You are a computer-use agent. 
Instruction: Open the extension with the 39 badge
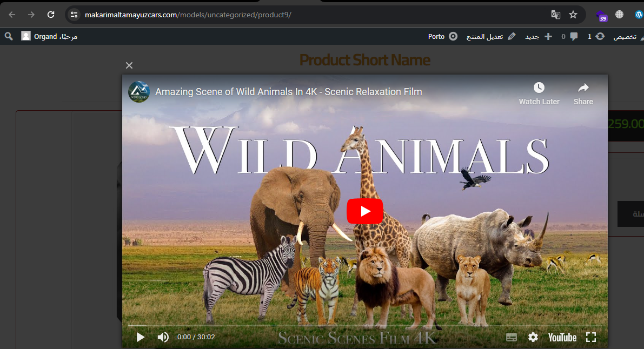click(601, 16)
